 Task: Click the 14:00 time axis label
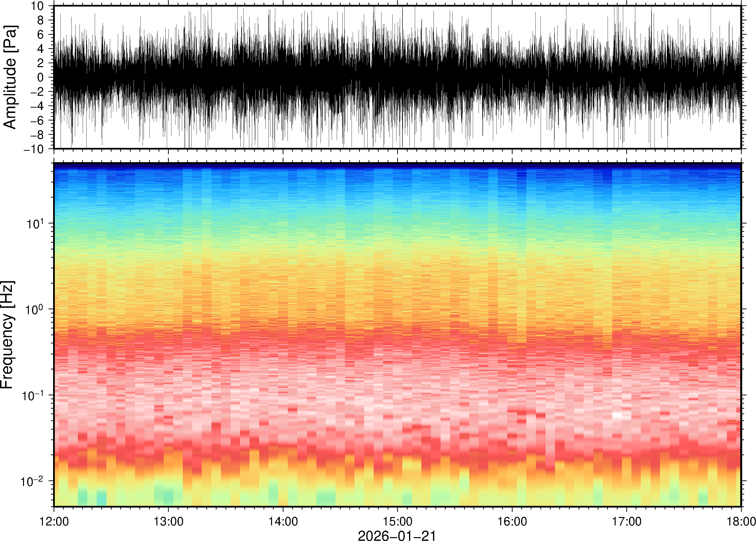[283, 521]
